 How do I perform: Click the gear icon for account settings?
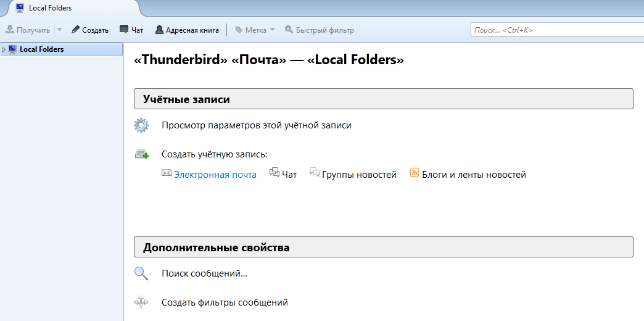tap(141, 125)
